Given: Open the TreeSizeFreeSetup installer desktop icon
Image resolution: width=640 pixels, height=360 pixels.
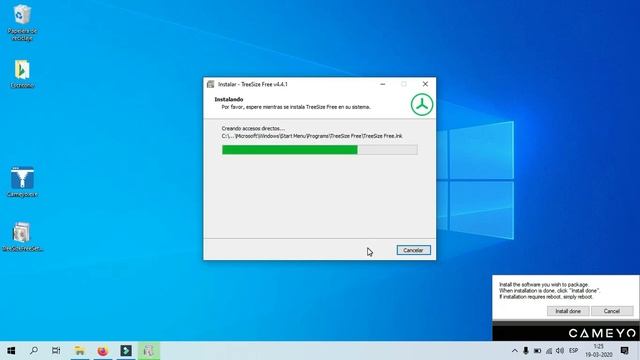Looking at the screenshot, I should [x=22, y=236].
